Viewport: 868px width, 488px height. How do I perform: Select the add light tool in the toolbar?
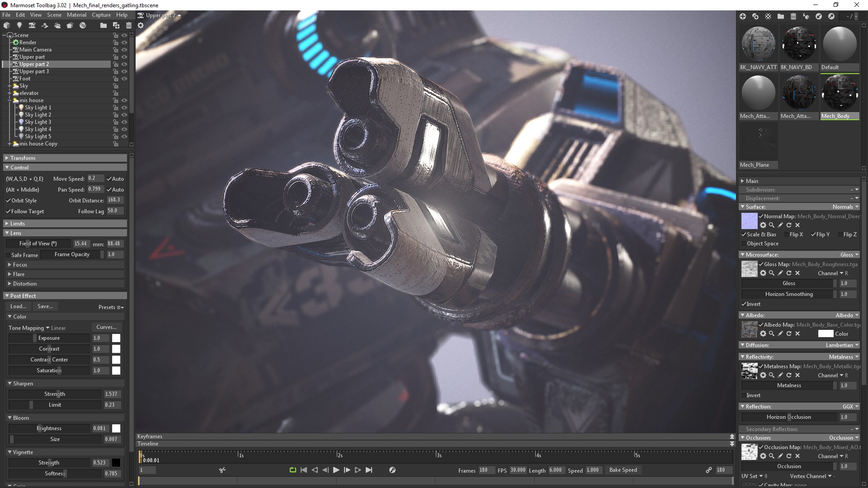[19, 26]
